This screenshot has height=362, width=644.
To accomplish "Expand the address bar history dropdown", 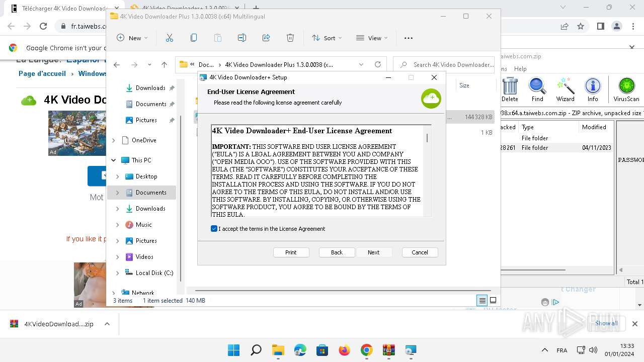I will (x=361, y=64).
